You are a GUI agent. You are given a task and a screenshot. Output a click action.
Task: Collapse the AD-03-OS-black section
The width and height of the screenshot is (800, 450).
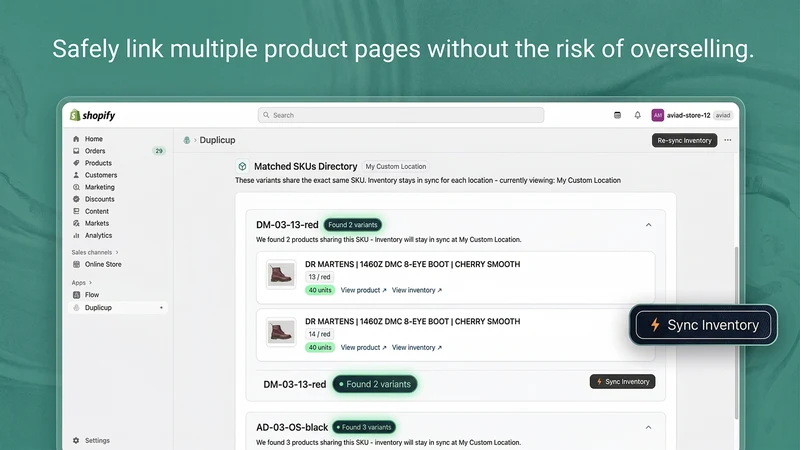pyautogui.click(x=648, y=428)
